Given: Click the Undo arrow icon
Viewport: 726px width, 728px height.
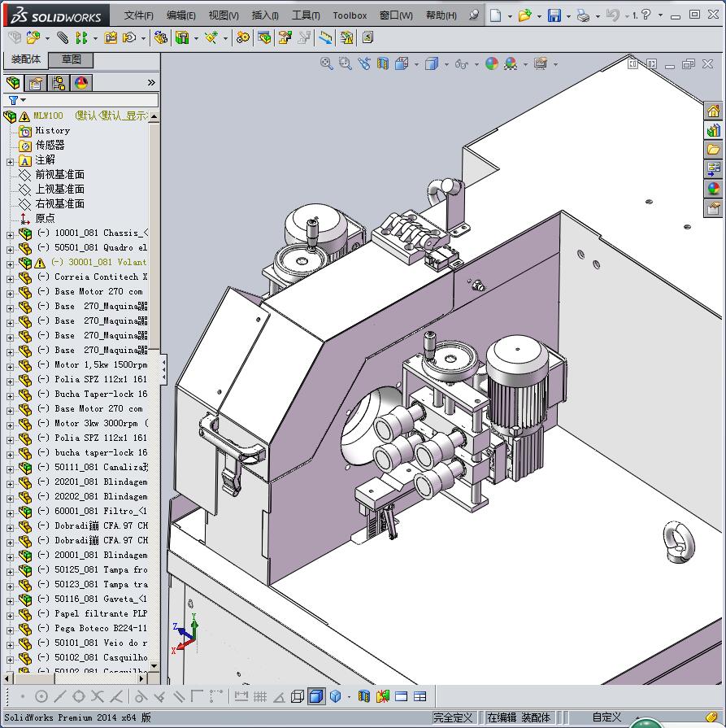Looking at the screenshot, I should click(x=612, y=15).
